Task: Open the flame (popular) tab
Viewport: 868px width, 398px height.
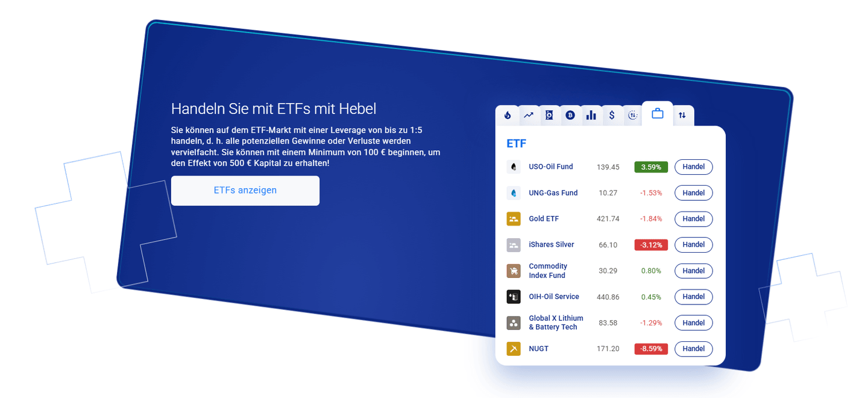Action: pyautogui.click(x=508, y=115)
